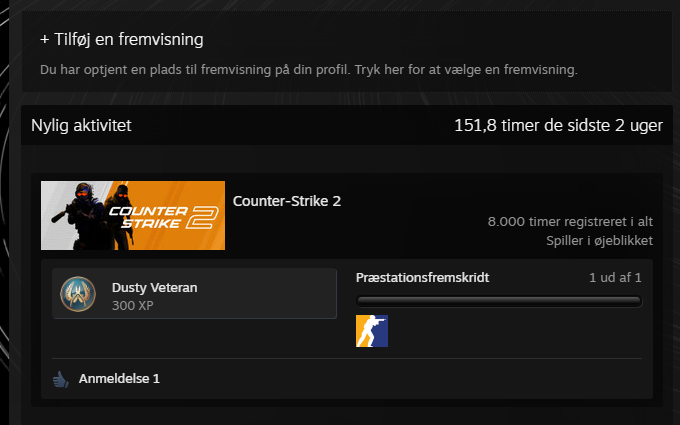This screenshot has width=680, height=425.
Task: Open the Counter-Strike 2 game title link
Action: click(x=287, y=201)
